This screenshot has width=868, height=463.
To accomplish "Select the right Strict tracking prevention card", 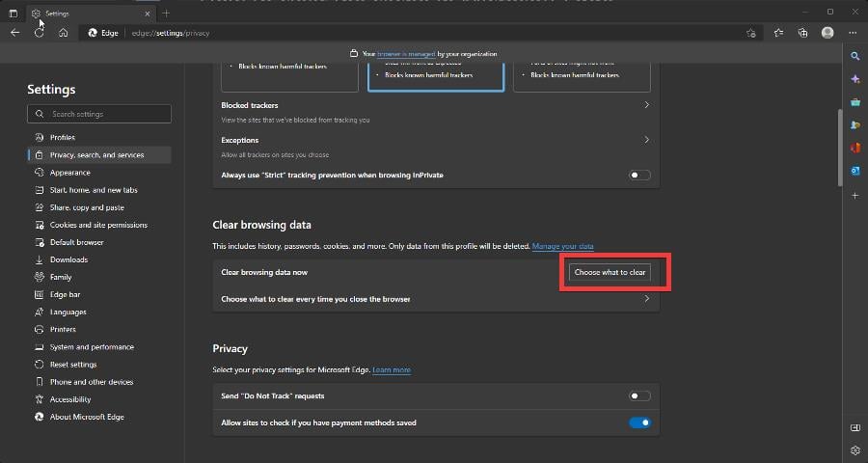I will (x=582, y=77).
